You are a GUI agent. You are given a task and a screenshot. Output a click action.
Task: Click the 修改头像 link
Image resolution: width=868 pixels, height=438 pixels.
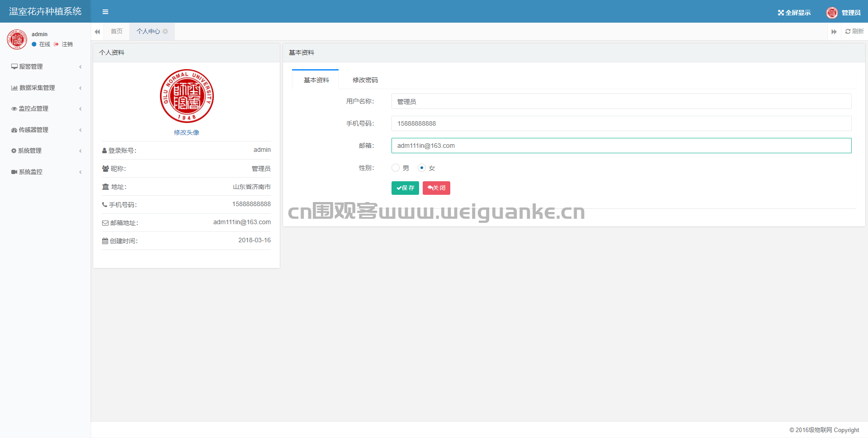coord(187,132)
